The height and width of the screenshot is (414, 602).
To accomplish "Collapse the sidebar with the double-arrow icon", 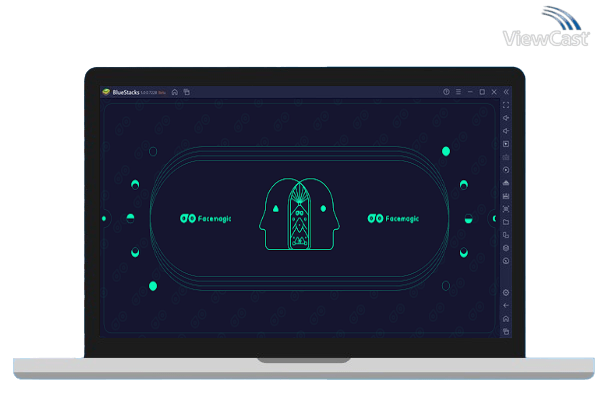I will click(x=506, y=92).
